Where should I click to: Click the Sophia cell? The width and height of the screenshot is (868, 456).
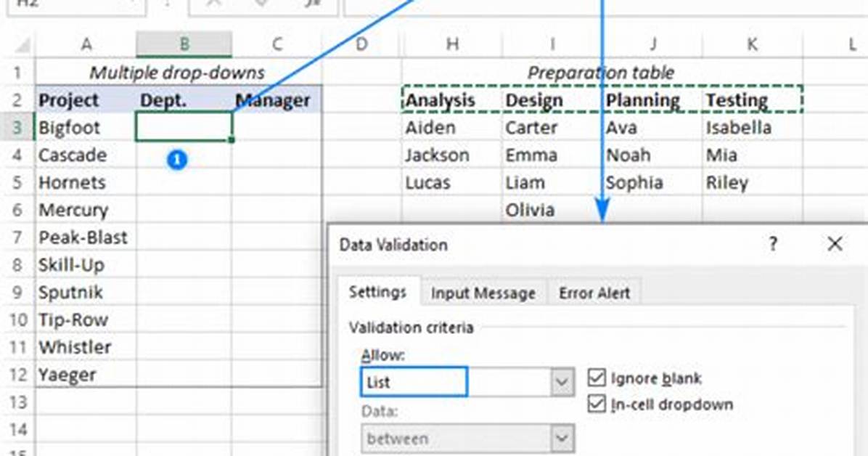pyautogui.click(x=652, y=182)
